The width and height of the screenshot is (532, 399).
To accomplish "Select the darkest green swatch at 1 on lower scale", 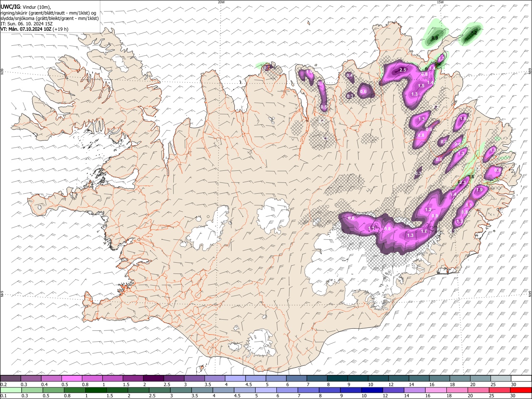I will (x=96, y=390).
